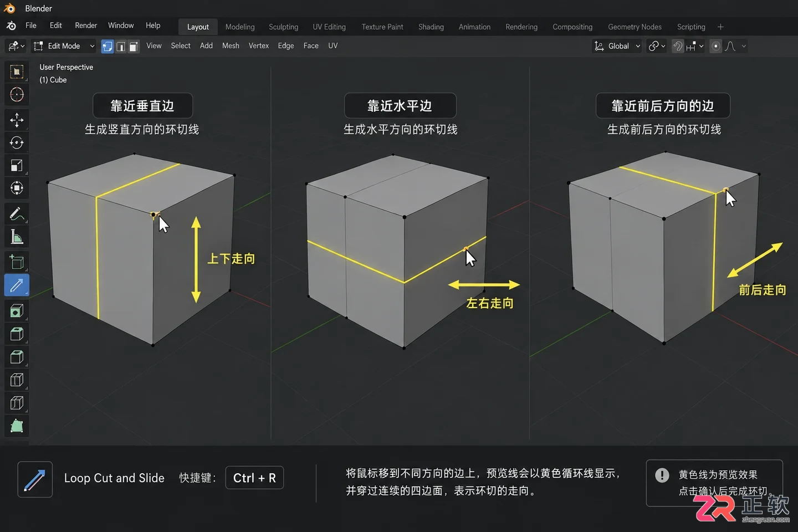This screenshot has width=798, height=532.
Task: Enable face select mode
Action: [x=134, y=47]
